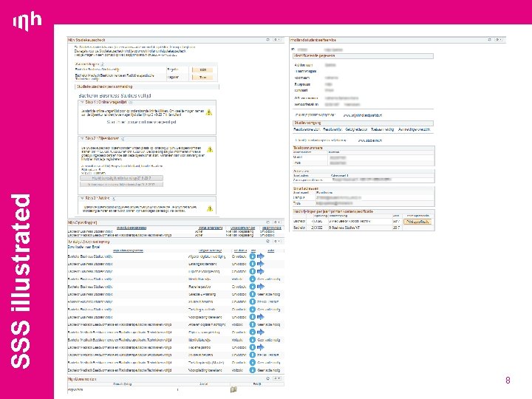The width and height of the screenshot is (532, 399).
Task: Collapse the Stap 2 section
Action: pos(82,139)
